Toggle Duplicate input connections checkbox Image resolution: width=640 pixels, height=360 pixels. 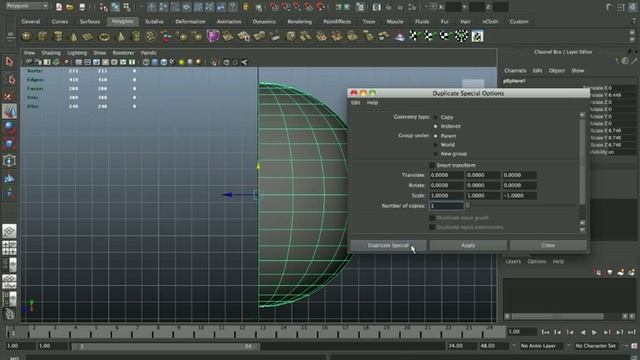click(432, 227)
